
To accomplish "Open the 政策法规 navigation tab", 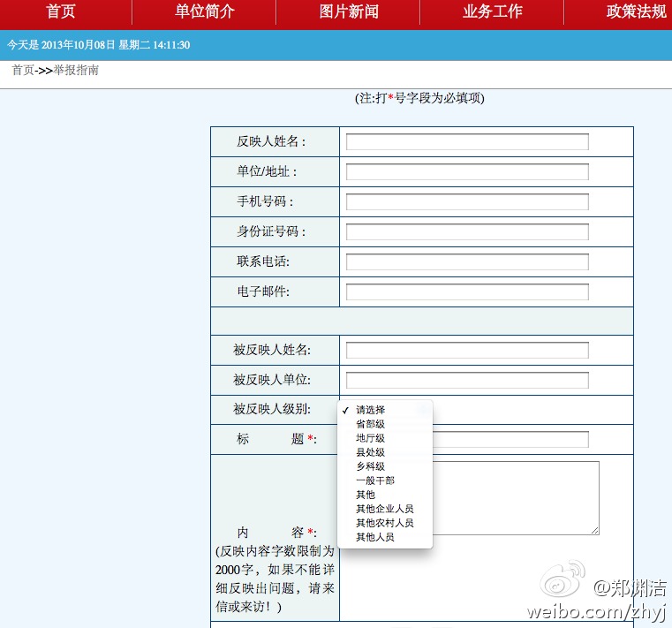I will pos(636,11).
